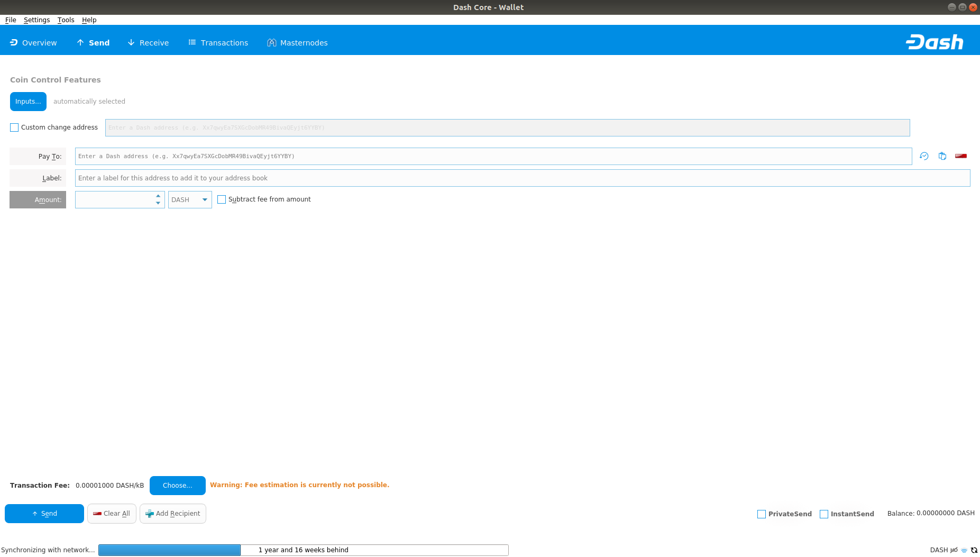Open the DASH display unit selector in status bar

pyautogui.click(x=939, y=550)
